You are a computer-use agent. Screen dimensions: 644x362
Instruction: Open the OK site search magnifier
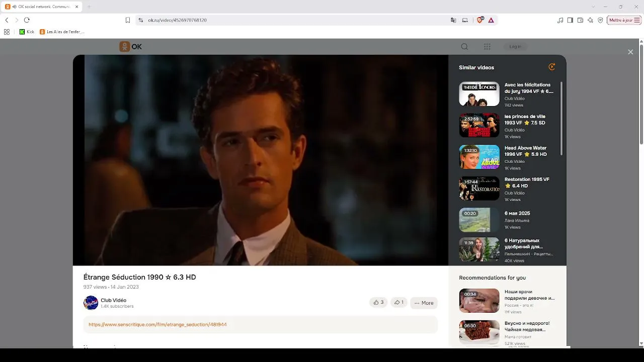tap(464, 47)
